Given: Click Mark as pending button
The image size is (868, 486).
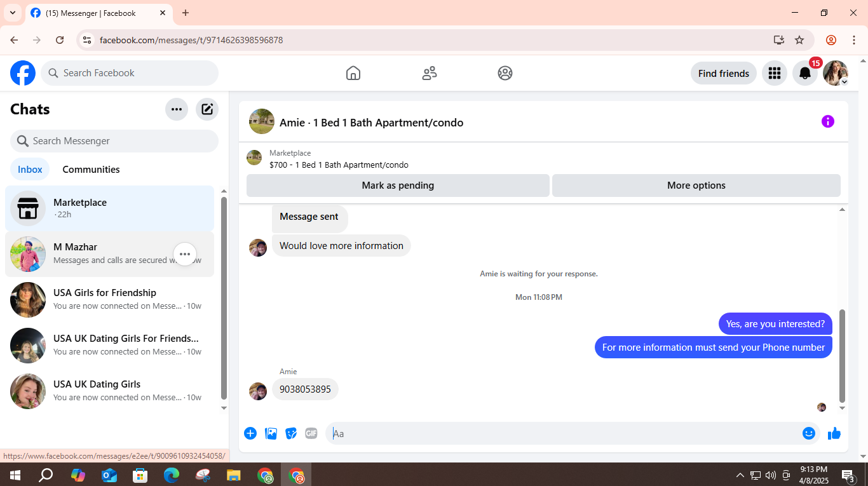Looking at the screenshot, I should click(398, 186).
